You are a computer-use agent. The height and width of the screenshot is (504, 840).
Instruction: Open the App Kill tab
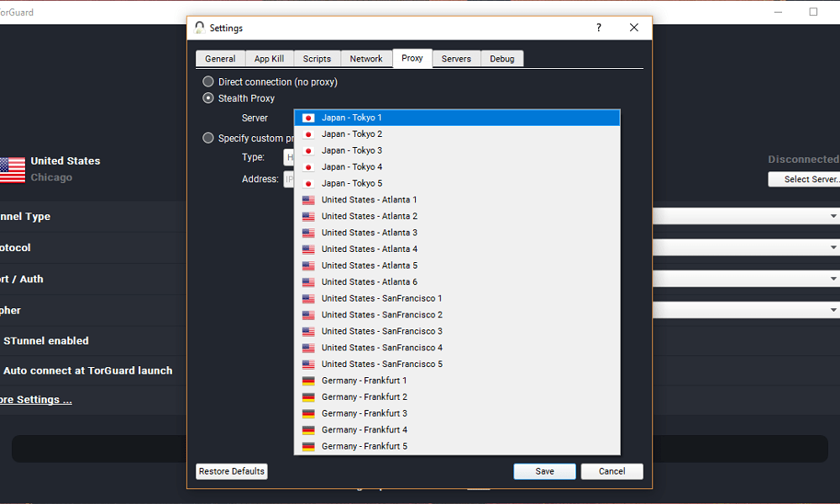[269, 59]
